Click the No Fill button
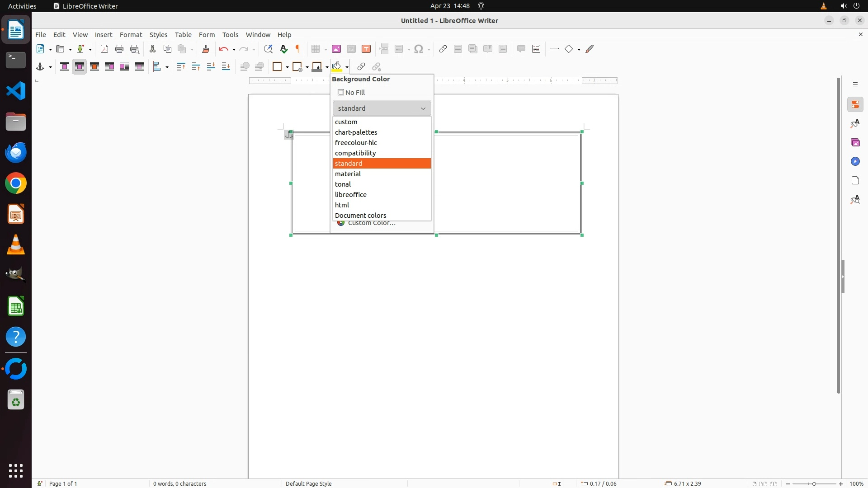Image resolution: width=868 pixels, height=488 pixels. click(351, 93)
